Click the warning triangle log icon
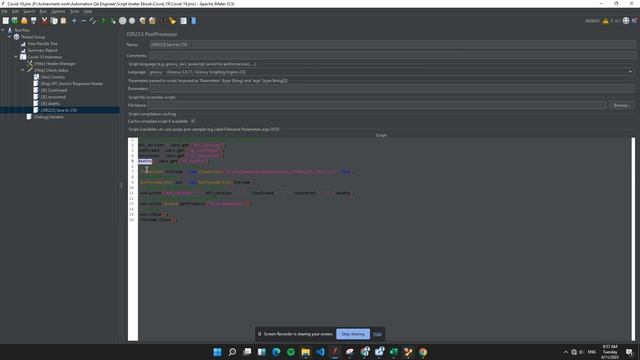 pyautogui.click(x=606, y=21)
